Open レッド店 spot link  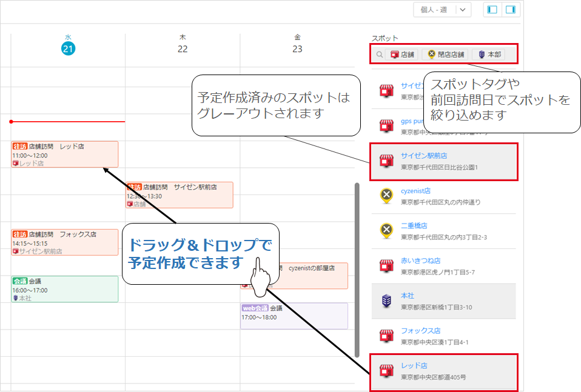tap(414, 366)
